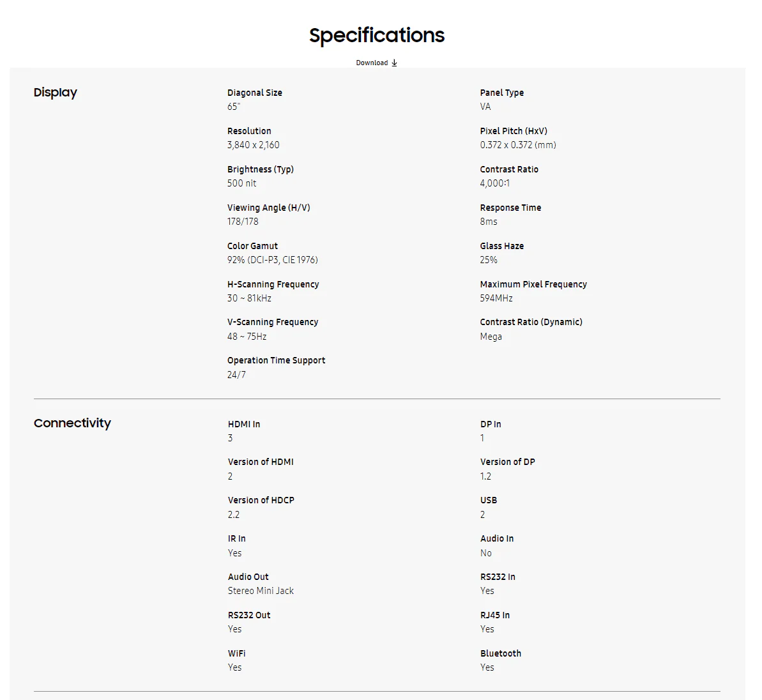Click the WiFi label
The height and width of the screenshot is (700, 762).
pos(237,653)
